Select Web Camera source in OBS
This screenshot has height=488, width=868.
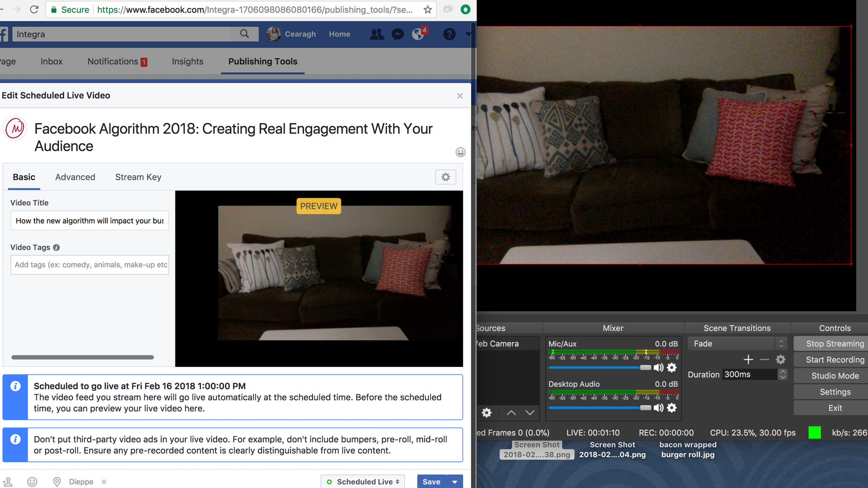508,344
